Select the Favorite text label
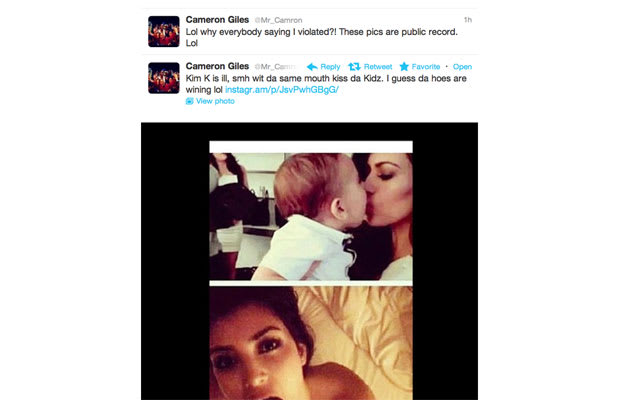The image size is (620, 400). pos(426,67)
